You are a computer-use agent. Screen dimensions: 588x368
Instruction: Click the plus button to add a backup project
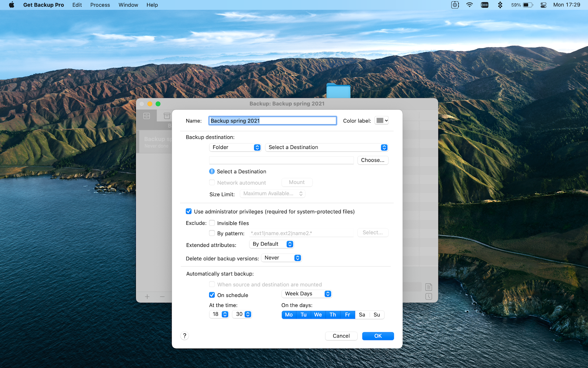point(147,297)
